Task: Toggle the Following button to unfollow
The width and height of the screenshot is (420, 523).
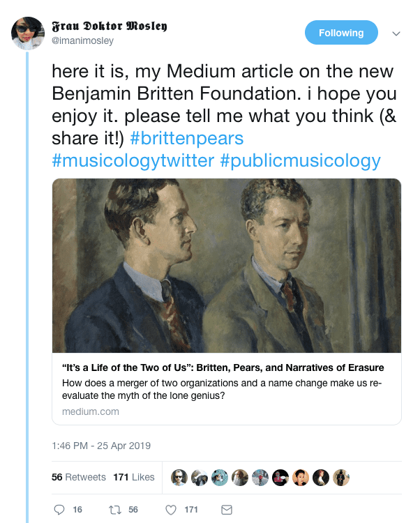Action: tap(341, 33)
